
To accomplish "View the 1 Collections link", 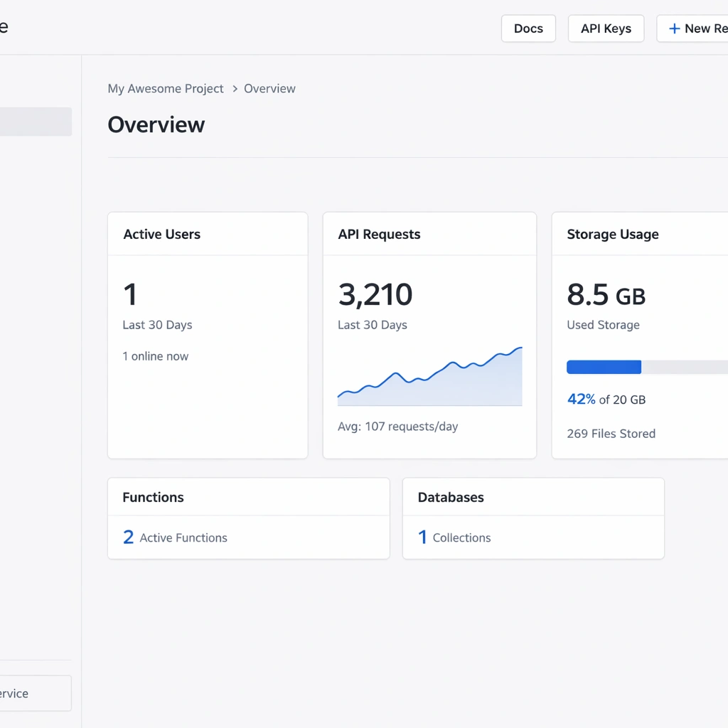I will [454, 537].
